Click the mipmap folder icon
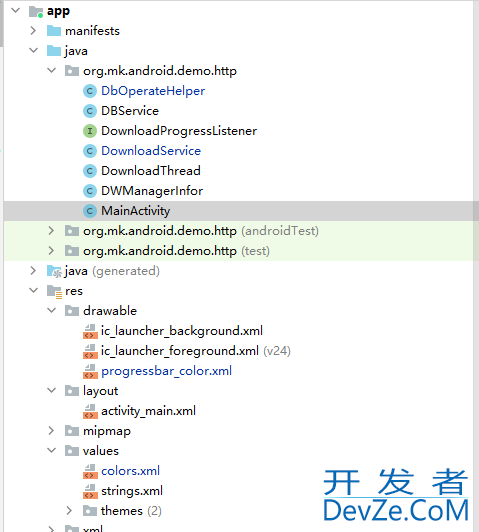Screen dimensions: 479x532 pos(72,431)
